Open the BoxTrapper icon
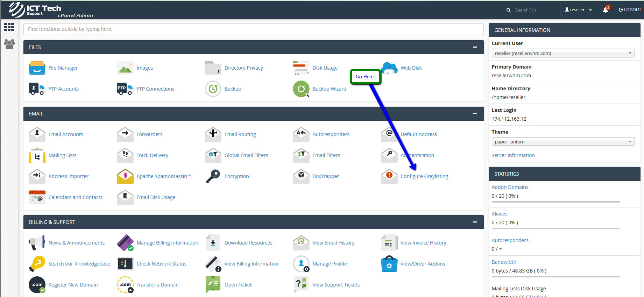 point(301,176)
